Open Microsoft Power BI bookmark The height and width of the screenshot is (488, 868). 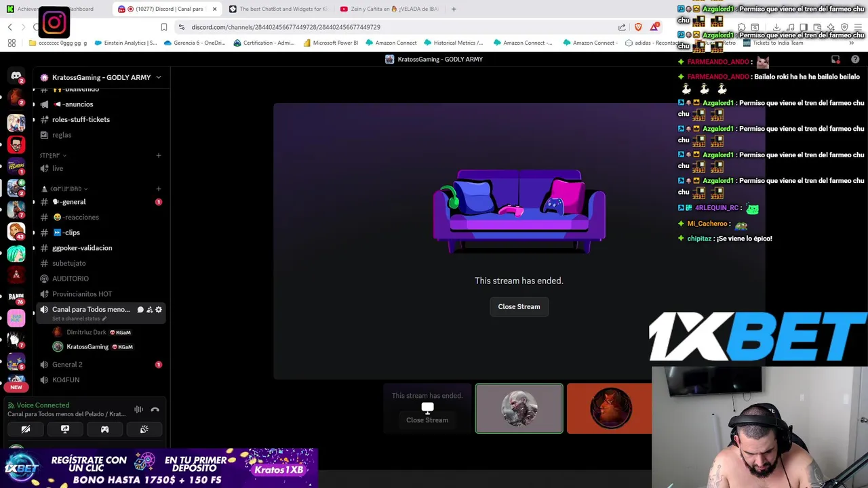331,43
